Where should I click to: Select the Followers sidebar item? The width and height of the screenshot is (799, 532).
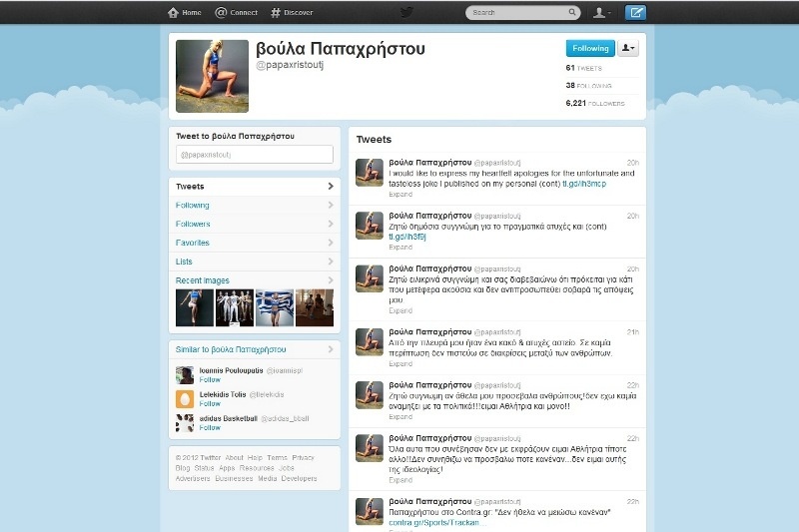coord(255,224)
